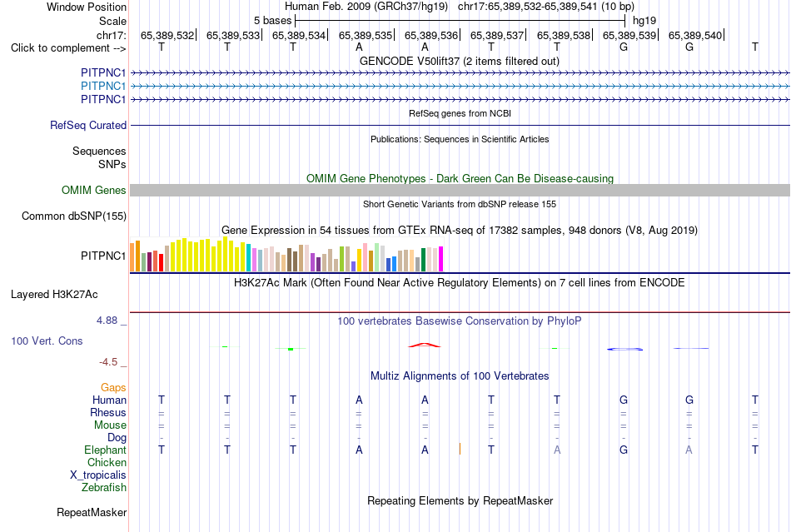Open the GTEx Gene Expression track title

point(460,231)
